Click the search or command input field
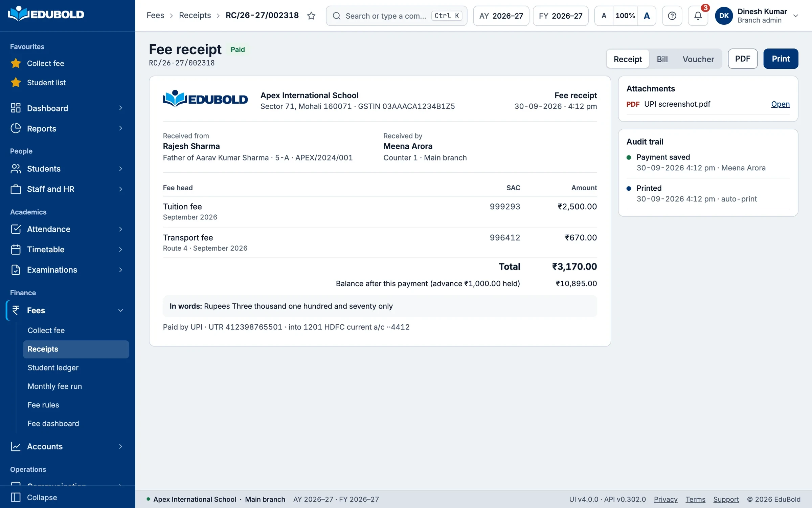This screenshot has height=508, width=812. click(x=397, y=16)
